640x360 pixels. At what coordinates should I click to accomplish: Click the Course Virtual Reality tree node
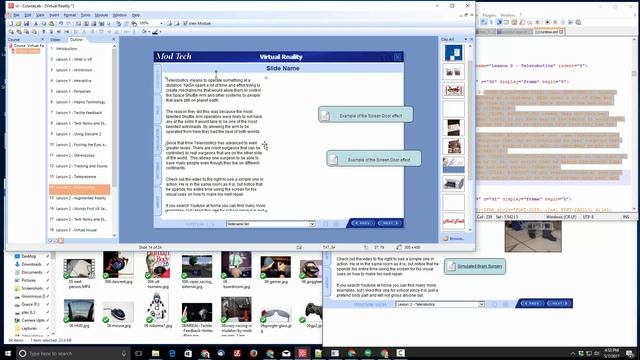click(x=28, y=46)
